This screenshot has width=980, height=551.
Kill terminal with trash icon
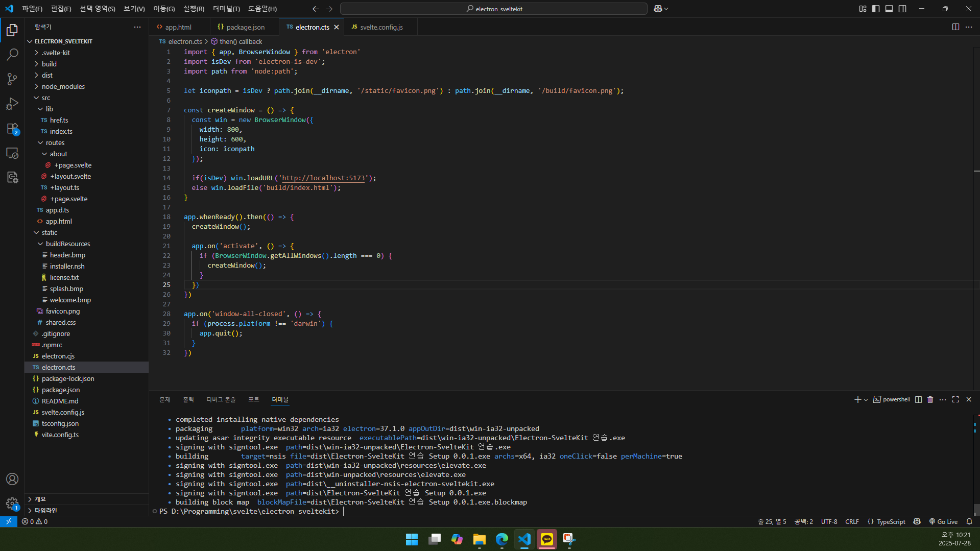coord(930,399)
